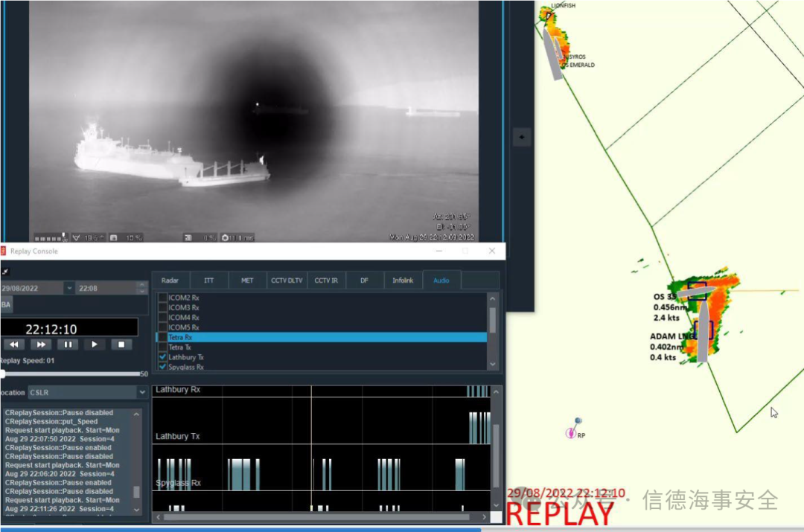This screenshot has height=532, width=804.
Task: Select the ADAM LNG vessel on the map
Action: [703, 331]
